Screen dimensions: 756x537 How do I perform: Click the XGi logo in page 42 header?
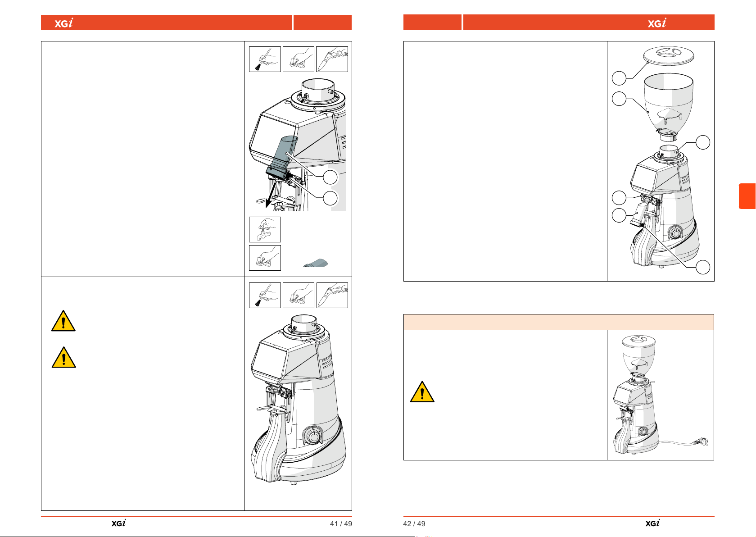(x=657, y=23)
